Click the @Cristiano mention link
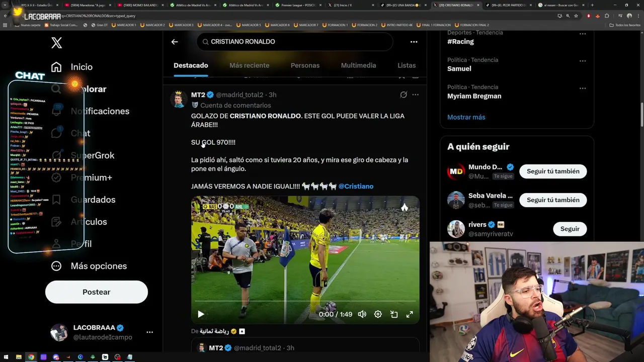Image resolution: width=644 pixels, height=362 pixels. pyautogui.click(x=356, y=186)
